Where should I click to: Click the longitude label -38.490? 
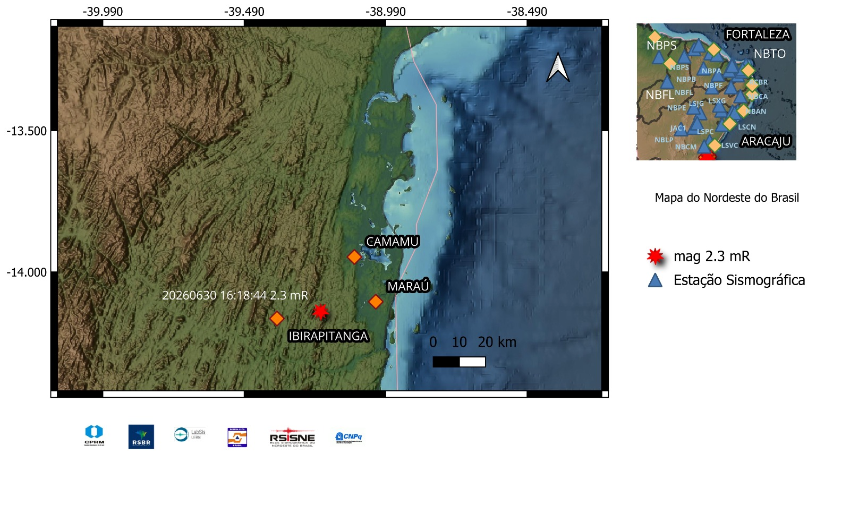click(527, 11)
